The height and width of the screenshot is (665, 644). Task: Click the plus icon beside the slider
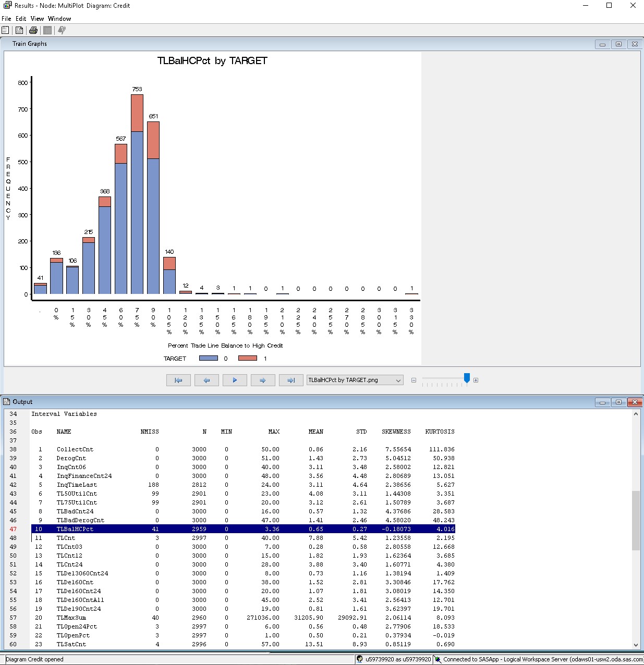point(476,380)
